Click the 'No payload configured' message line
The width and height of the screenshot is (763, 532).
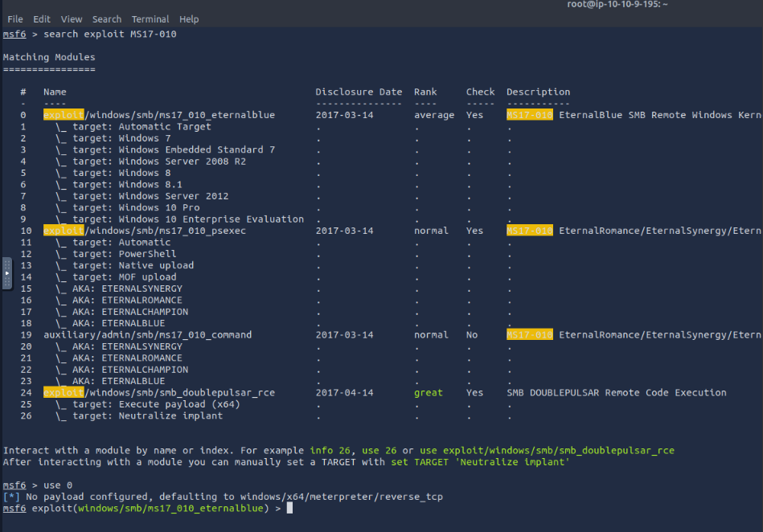(x=223, y=497)
